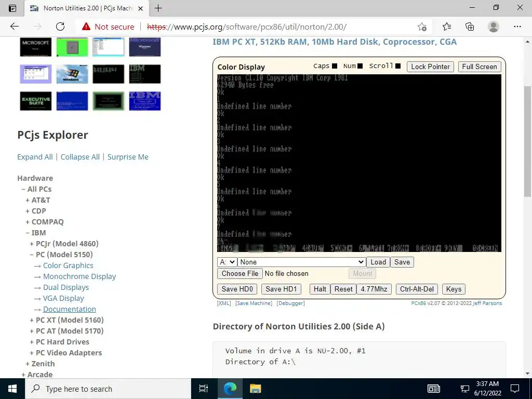Click the Save diskette button
The image size is (532, 399).
(x=402, y=262)
